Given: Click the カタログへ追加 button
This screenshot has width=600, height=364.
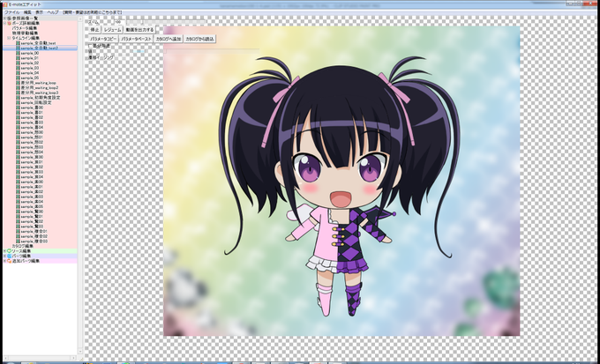Looking at the screenshot, I should point(169,39).
